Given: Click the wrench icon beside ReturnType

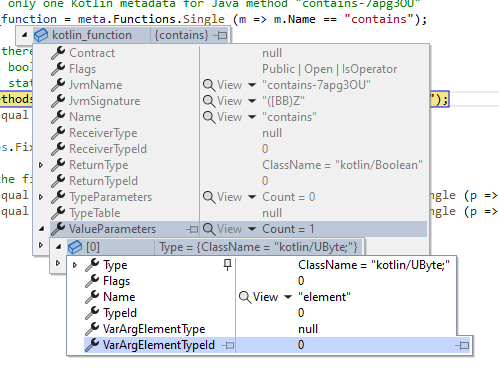Looking at the screenshot, I should pos(58,165).
